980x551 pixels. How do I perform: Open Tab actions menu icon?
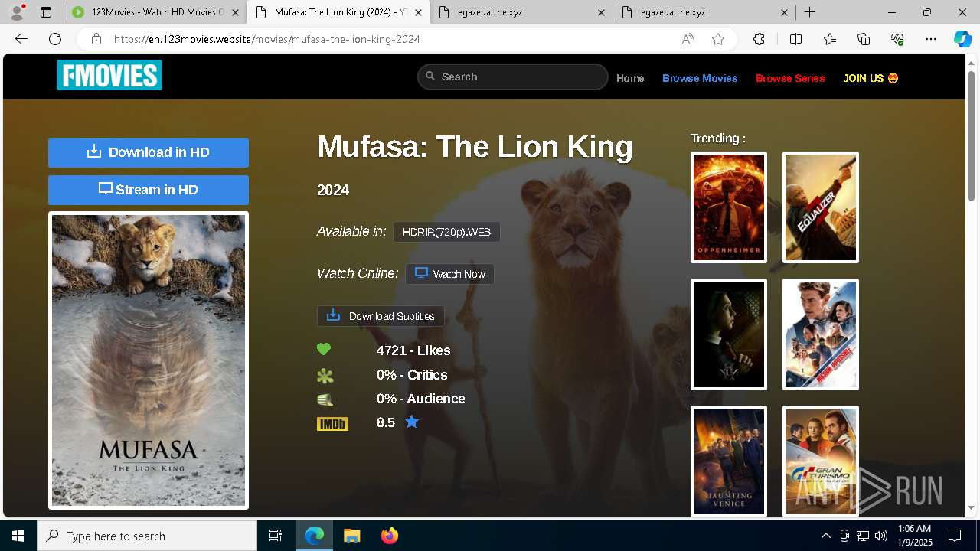[46, 12]
